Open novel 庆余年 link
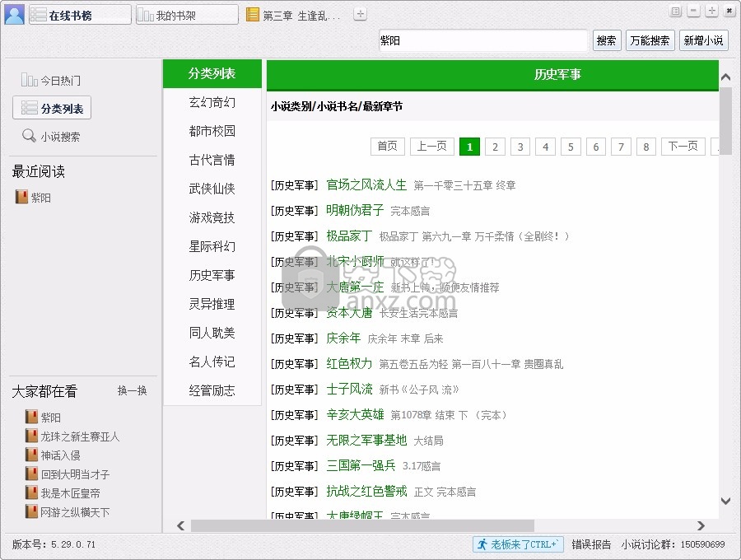 (343, 338)
